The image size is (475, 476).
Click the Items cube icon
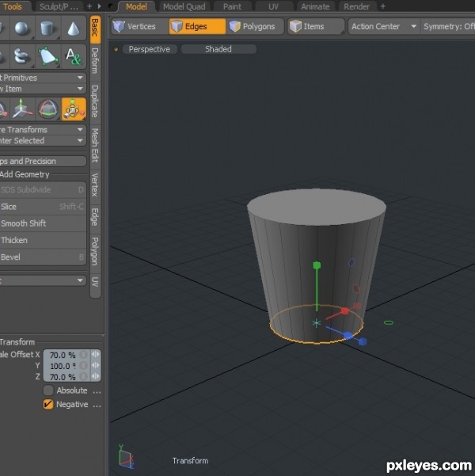click(x=295, y=26)
